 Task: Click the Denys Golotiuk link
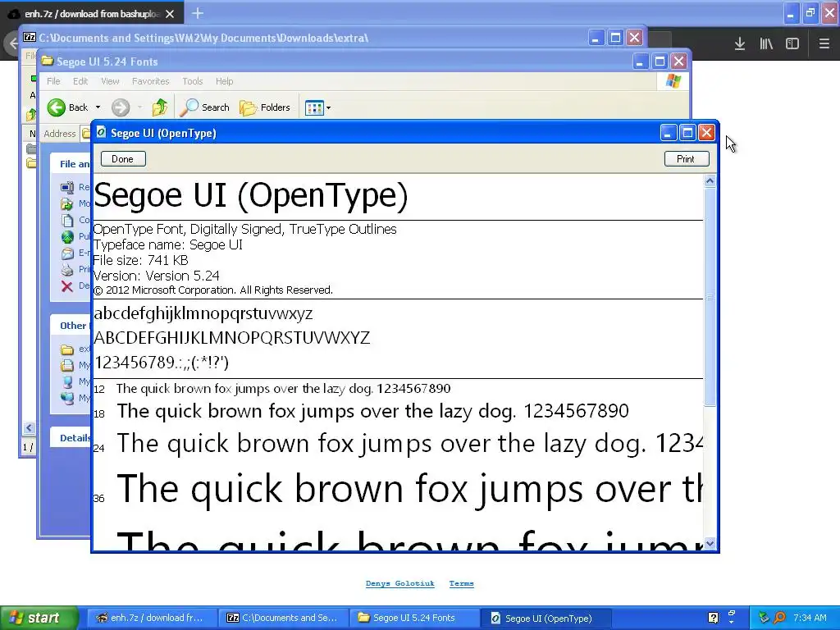coord(400,583)
